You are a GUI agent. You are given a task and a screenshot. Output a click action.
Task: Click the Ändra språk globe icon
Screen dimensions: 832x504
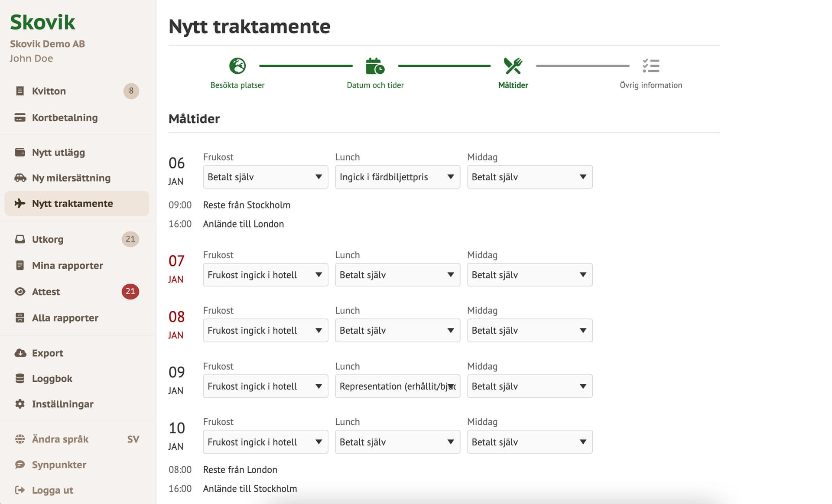(x=20, y=439)
